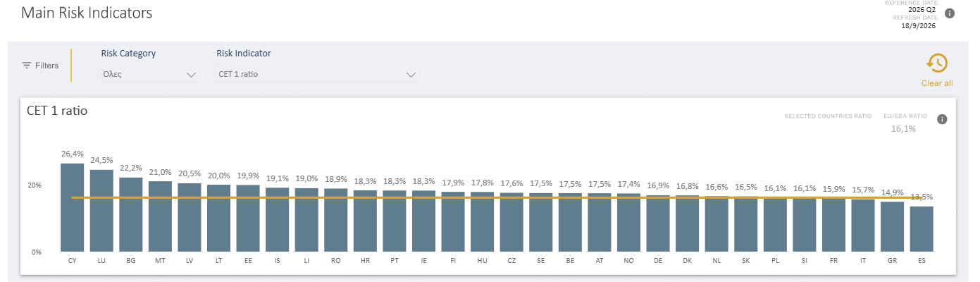Image resolution: width=980 pixels, height=282 pixels.
Task: Click the DE bar
Action: click(x=658, y=223)
